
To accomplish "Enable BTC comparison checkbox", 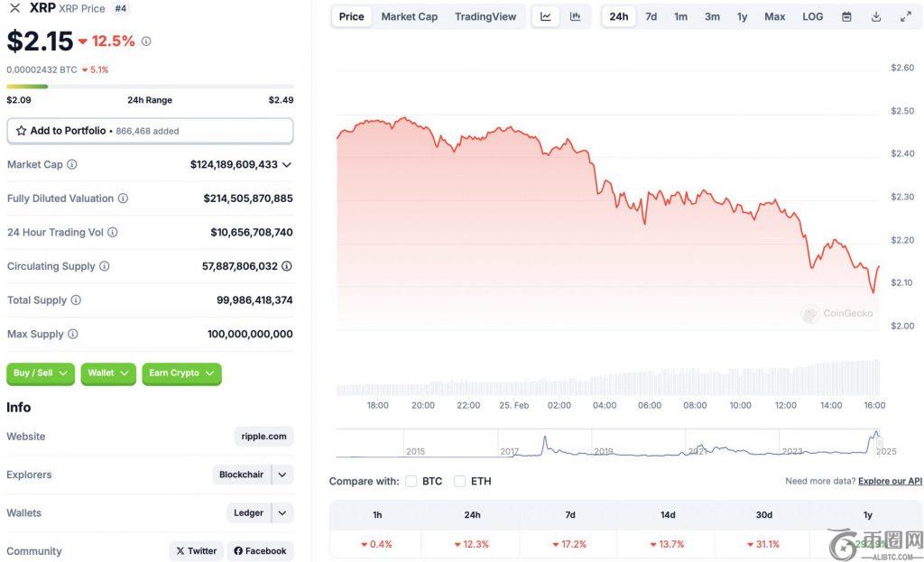I will point(411,482).
